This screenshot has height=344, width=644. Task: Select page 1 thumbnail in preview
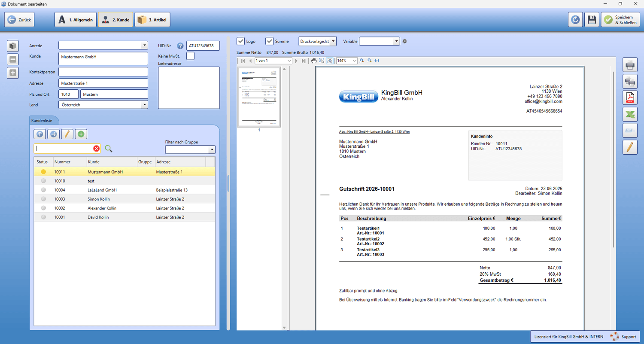(259, 97)
